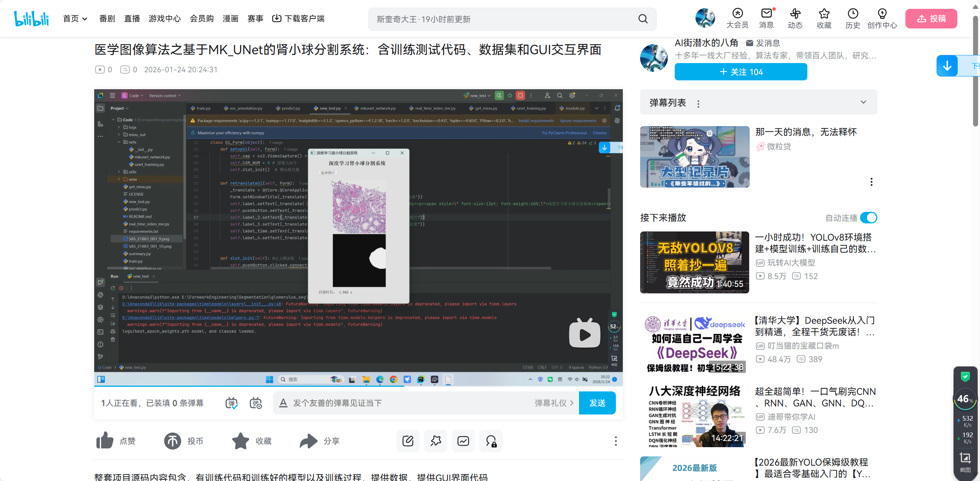The height and width of the screenshot is (481, 980).
Task: Click the 关注 104 follow button
Action: click(x=740, y=72)
